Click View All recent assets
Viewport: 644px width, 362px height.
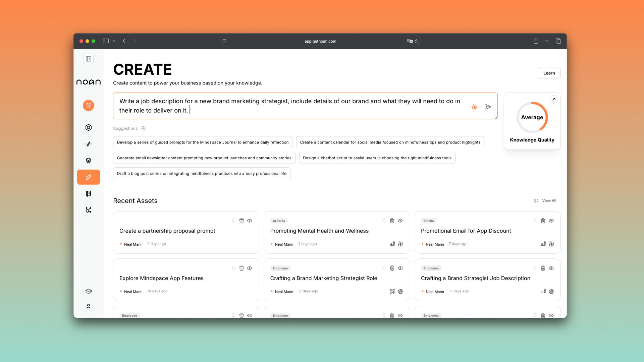tap(545, 200)
